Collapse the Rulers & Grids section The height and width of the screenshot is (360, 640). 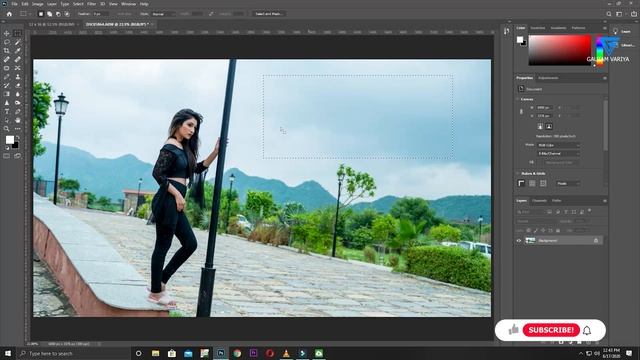[x=518, y=173]
